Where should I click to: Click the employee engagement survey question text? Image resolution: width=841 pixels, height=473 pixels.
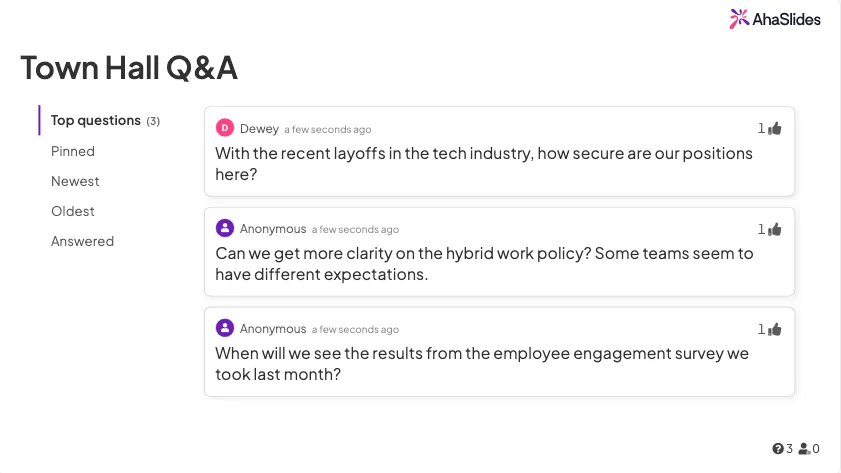coord(481,363)
